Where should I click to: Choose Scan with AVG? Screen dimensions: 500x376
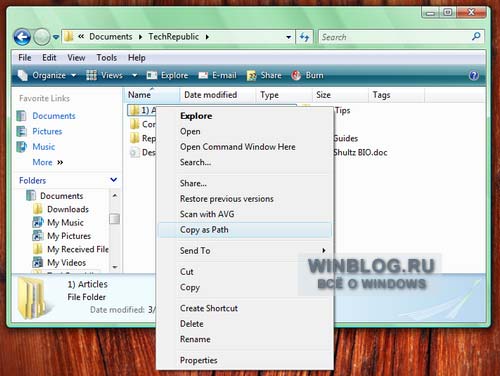(x=245, y=214)
